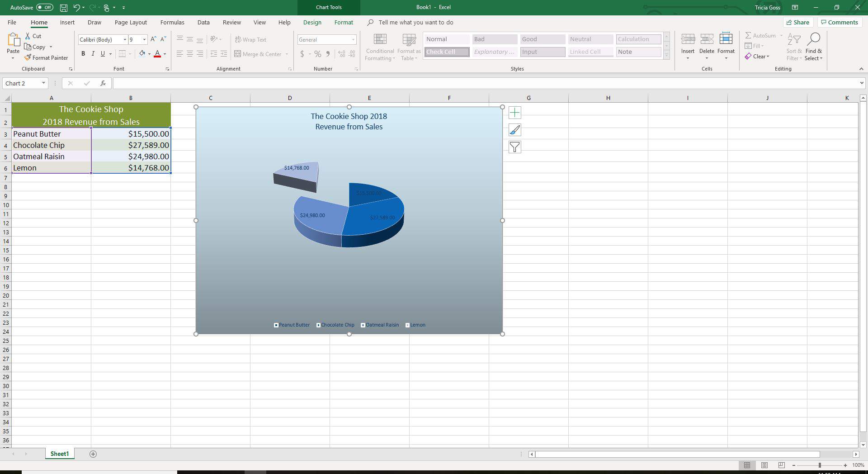868x474 pixels.
Task: Click Chart Elements plus button
Action: coord(514,113)
